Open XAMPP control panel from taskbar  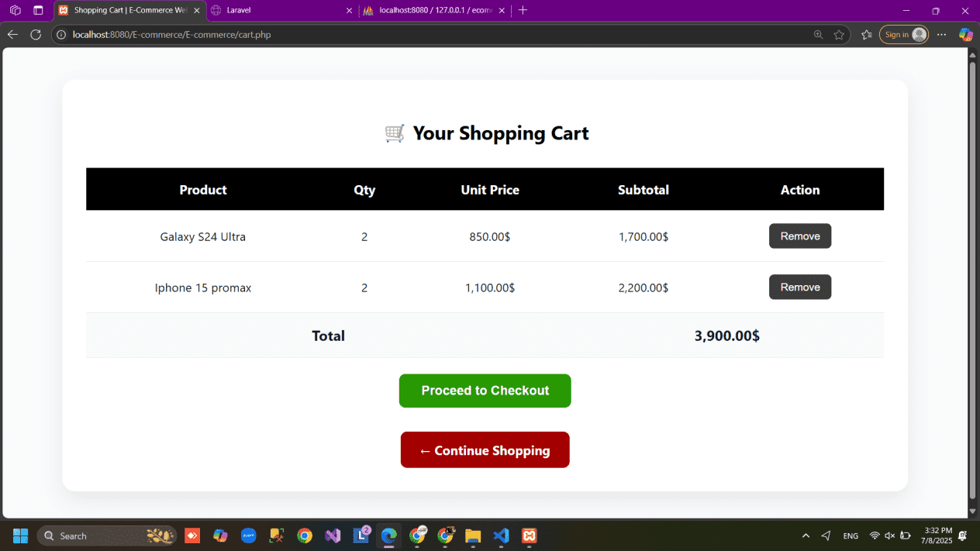coord(529,536)
